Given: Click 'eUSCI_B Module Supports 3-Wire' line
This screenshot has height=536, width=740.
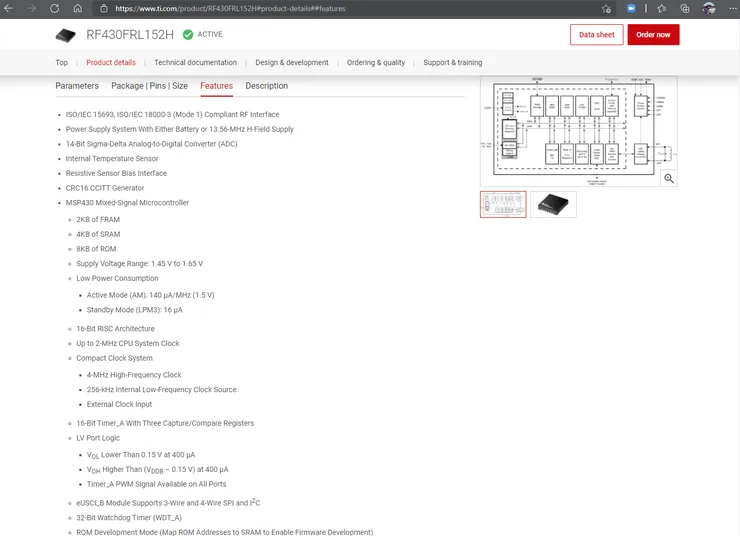Looking at the screenshot, I should click(x=168, y=502).
